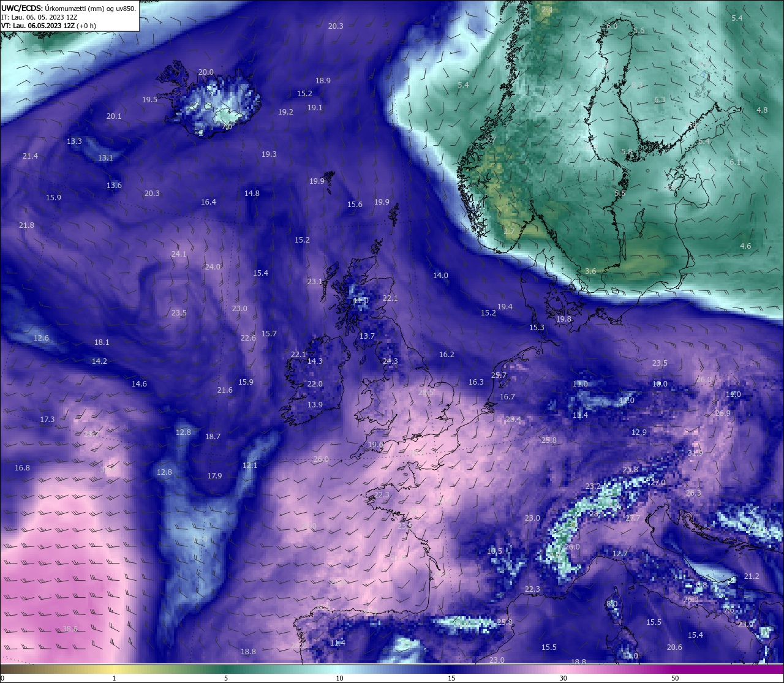The width and height of the screenshot is (784, 683).
Task: Click the 21.6 value label
Action: pos(225,390)
